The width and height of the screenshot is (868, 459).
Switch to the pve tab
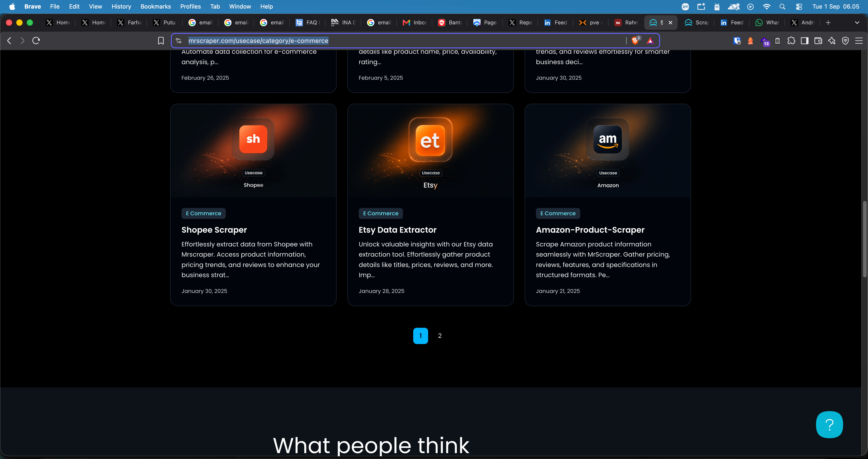pos(591,23)
